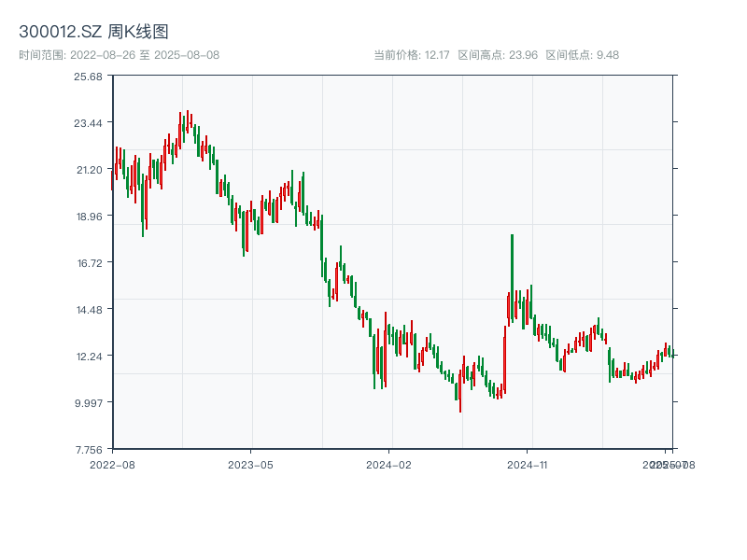
Task: Select the 当前价格 12.17 label
Action: coord(412,55)
